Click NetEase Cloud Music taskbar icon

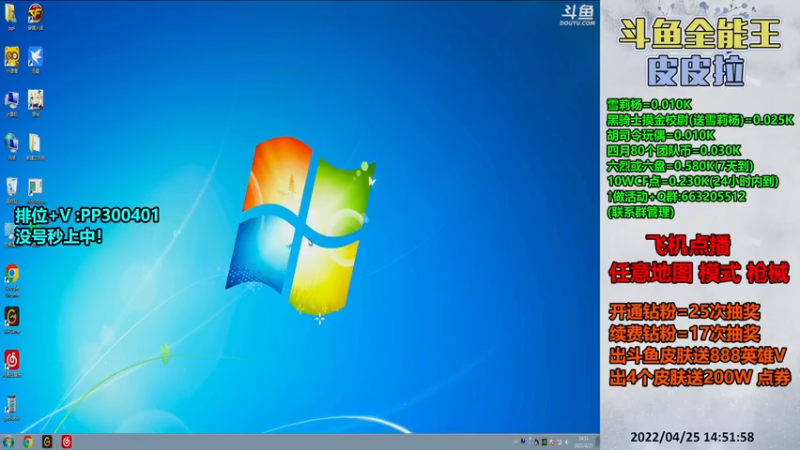(67, 442)
